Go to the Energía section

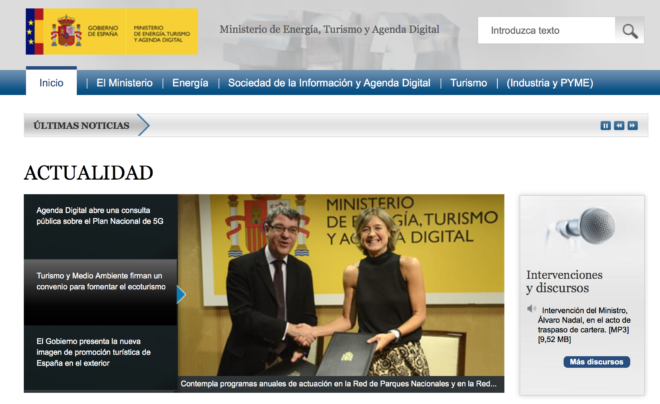pos(190,83)
